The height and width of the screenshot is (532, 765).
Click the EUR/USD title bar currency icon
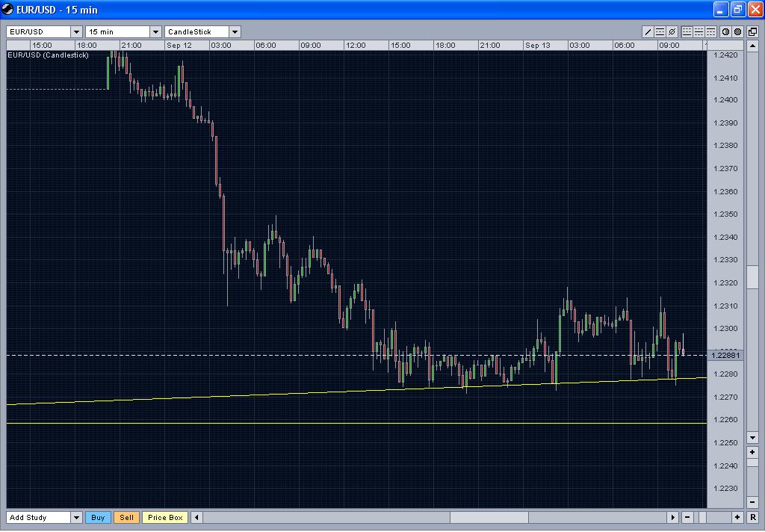tap(7, 9)
